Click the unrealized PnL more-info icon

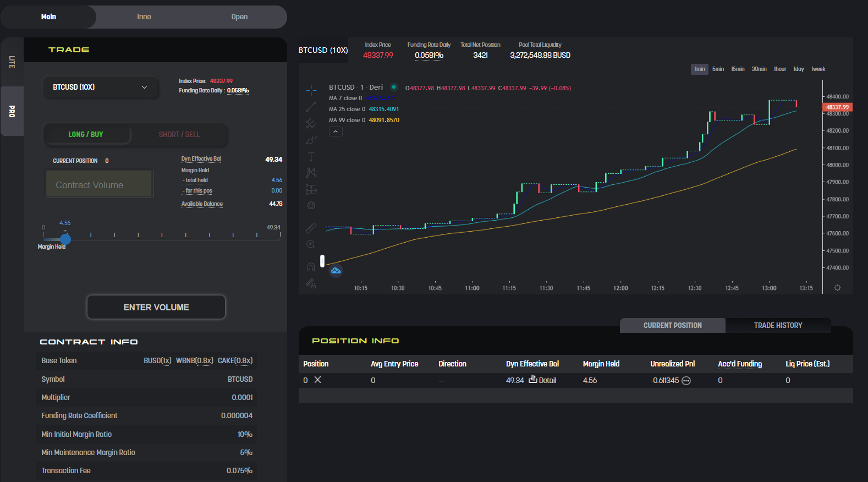click(686, 381)
